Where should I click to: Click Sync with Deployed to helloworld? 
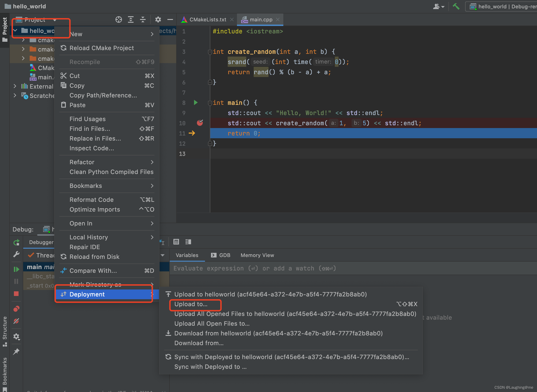(291, 357)
